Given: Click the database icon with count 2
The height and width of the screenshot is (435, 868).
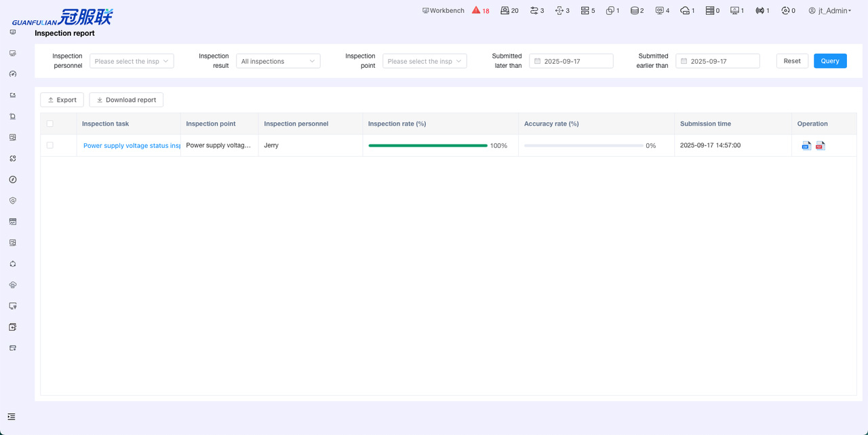Looking at the screenshot, I should 634,11.
